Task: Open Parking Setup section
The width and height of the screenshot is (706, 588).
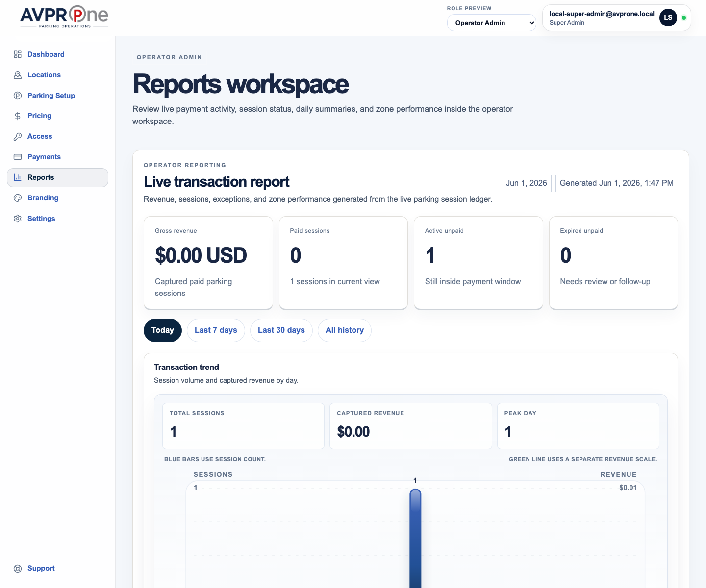Action: point(57,96)
